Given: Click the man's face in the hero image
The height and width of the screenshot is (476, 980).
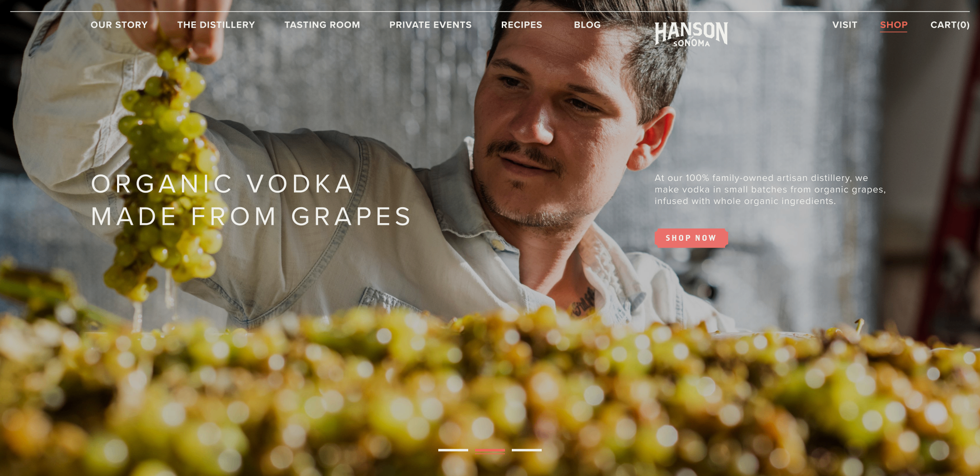Looking at the screenshot, I should pyautogui.click(x=558, y=131).
